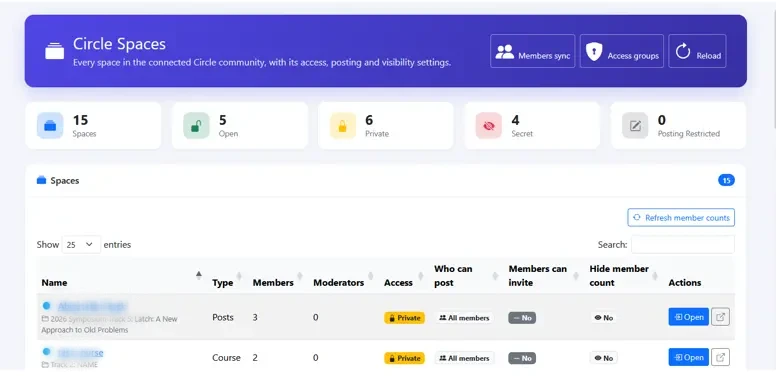Click the Spaces panel title icon

42,180
